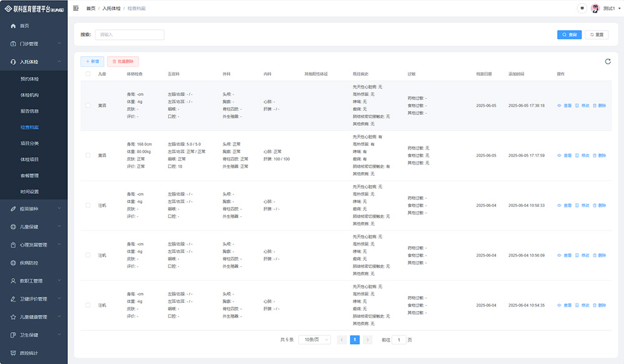624x364 pixels.
Task: Click the table refresh icon
Action: pyautogui.click(x=608, y=61)
